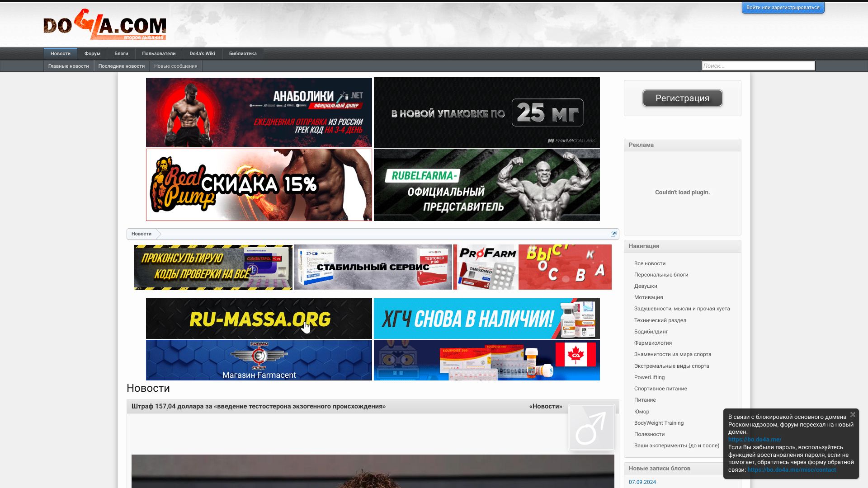
Task: Open the Блоги tab
Action: [121, 53]
